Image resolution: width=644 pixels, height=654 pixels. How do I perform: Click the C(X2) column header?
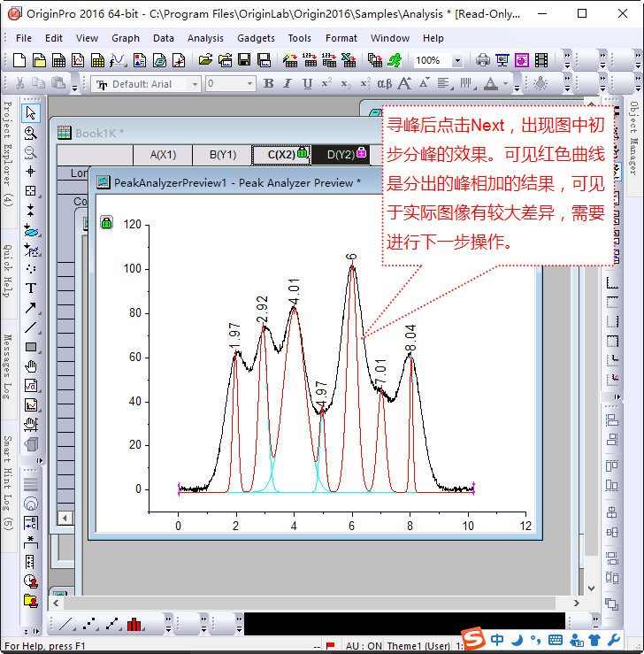pyautogui.click(x=281, y=154)
